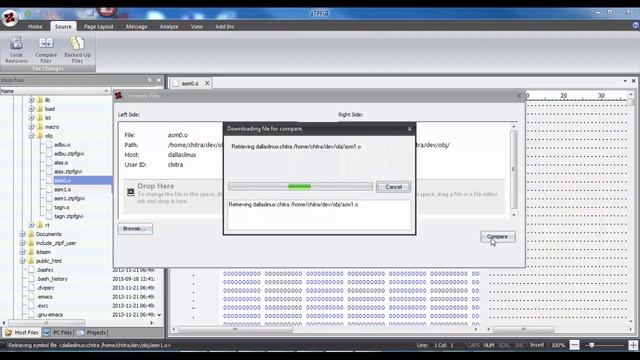Select .gnu-emacs file in the tree
640x360 pixels.
click(49, 315)
